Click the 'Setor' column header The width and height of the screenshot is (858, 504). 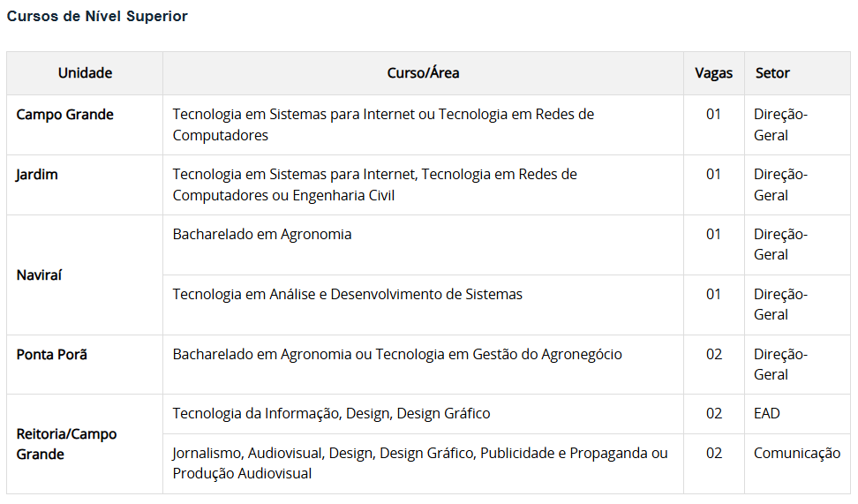click(x=772, y=73)
